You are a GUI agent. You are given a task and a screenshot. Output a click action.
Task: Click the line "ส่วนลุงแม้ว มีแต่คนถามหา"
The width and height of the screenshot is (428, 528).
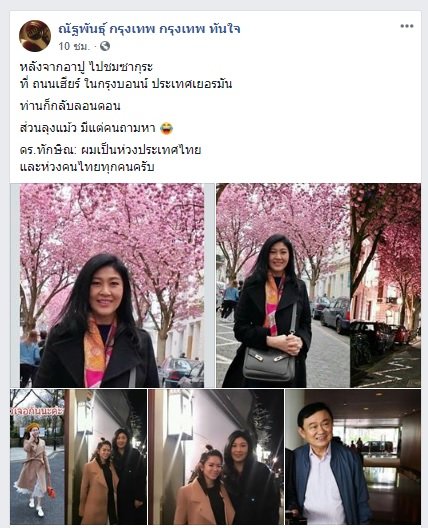tap(88, 128)
